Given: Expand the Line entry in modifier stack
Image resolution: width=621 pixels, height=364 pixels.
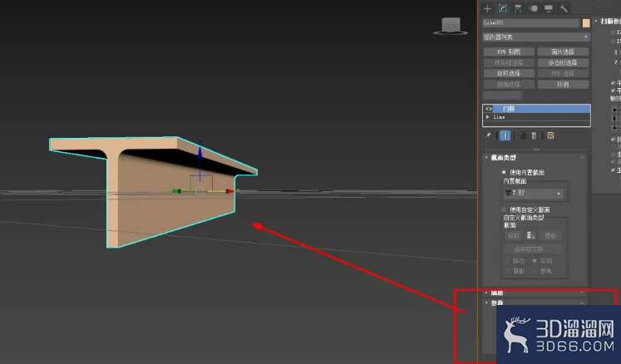Looking at the screenshot, I should 488,117.
